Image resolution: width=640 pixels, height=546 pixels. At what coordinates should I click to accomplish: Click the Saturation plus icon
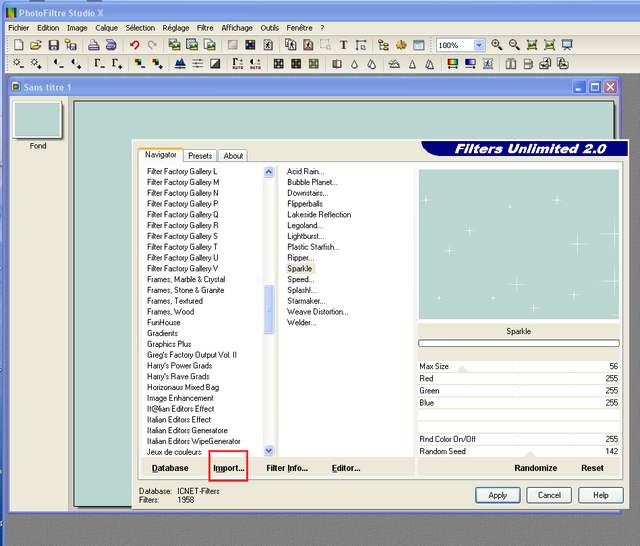point(157,64)
